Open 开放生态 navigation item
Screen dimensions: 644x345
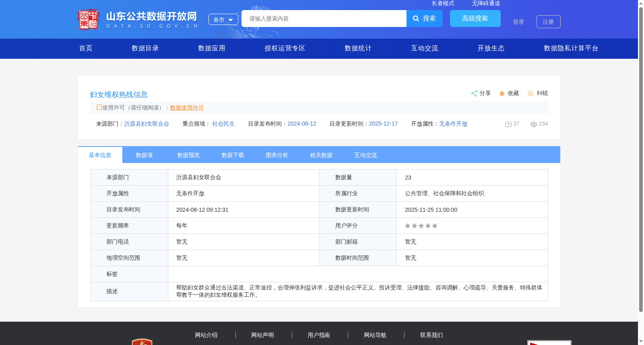491,48
